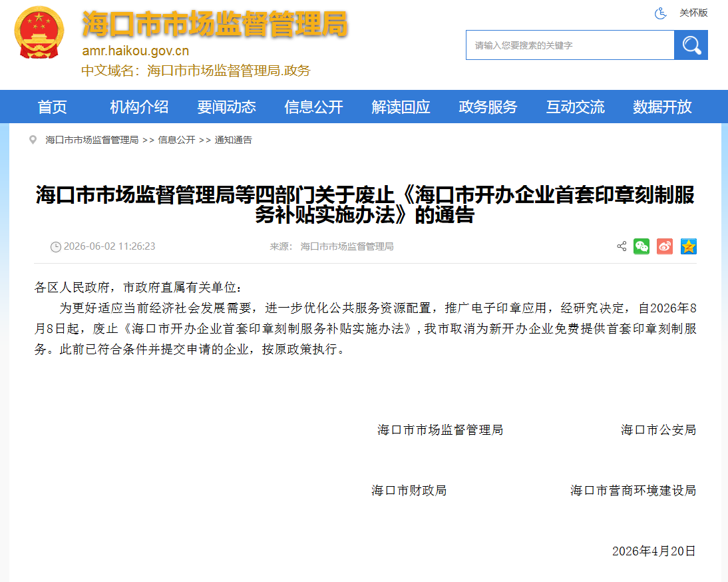
Task: Click source label 海口市市场监督管理局
Action: 347,246
